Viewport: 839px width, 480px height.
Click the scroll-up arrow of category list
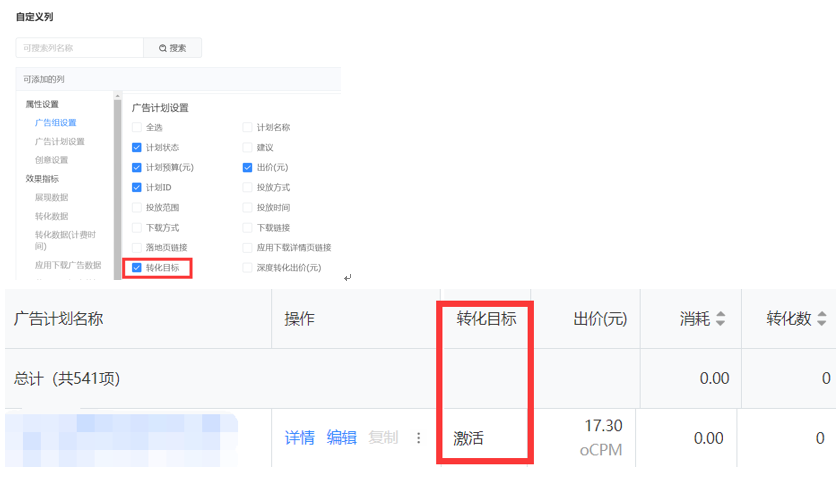(x=117, y=97)
